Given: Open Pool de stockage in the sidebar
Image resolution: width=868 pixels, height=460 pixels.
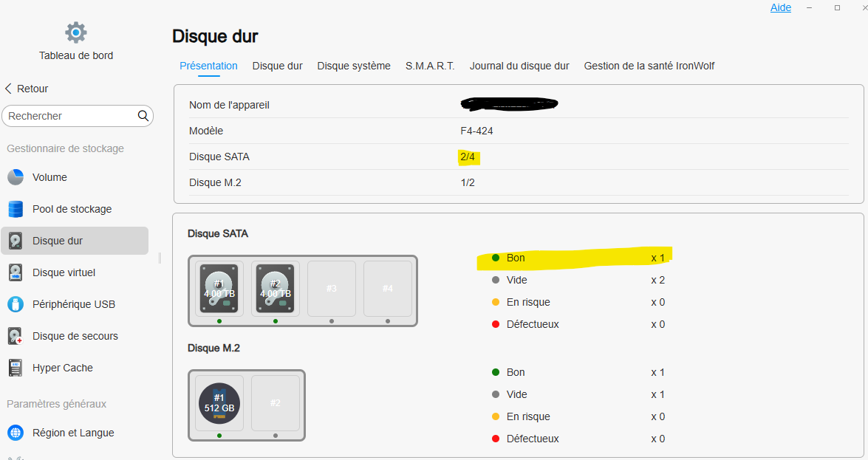Looking at the screenshot, I should pyautogui.click(x=75, y=209).
